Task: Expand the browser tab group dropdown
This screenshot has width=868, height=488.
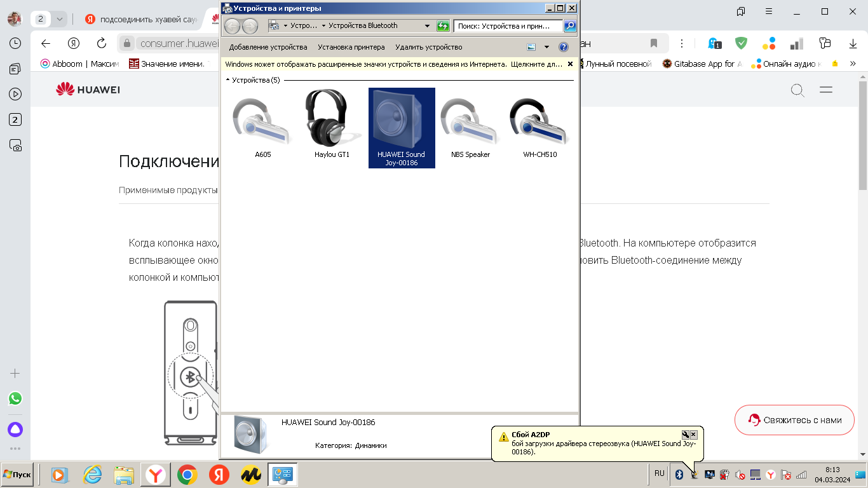Action: (60, 19)
